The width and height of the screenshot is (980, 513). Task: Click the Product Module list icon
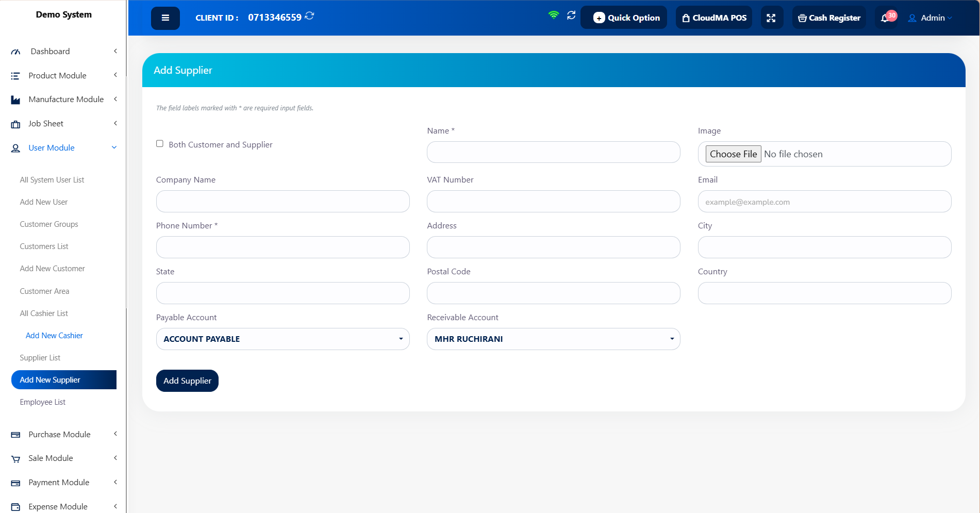[15, 76]
